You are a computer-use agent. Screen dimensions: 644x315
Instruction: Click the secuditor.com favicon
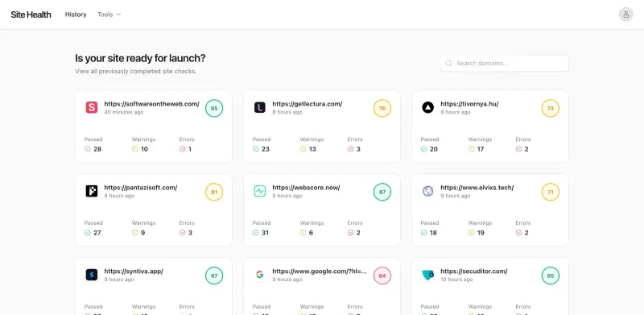[428, 275]
